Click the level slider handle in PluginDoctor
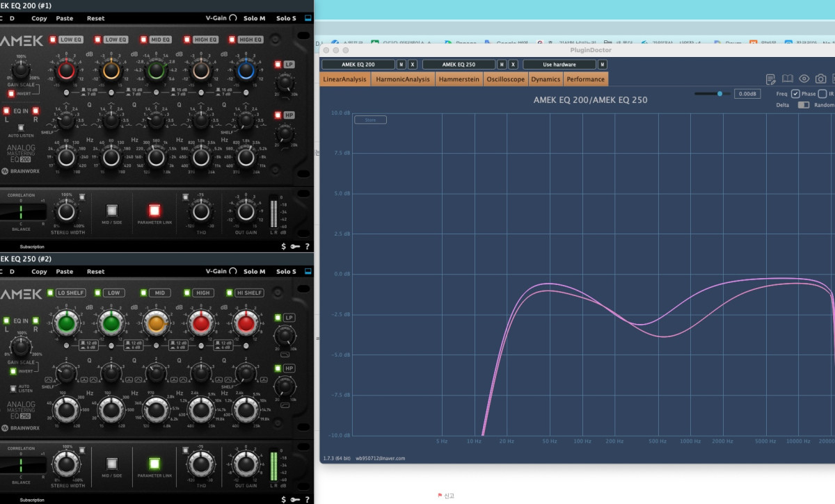This screenshot has height=504, width=835. click(x=720, y=93)
